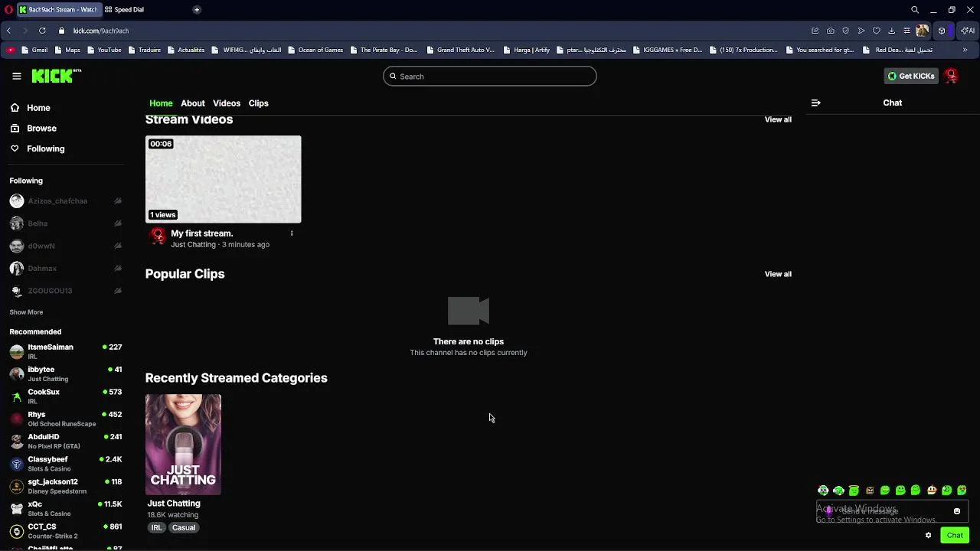
Task: Focus the Kick search field
Action: 490,76
